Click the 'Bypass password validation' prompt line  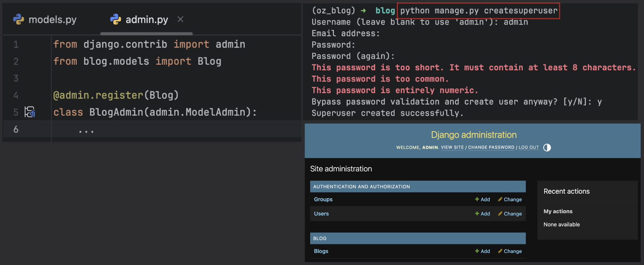pyautogui.click(x=457, y=102)
